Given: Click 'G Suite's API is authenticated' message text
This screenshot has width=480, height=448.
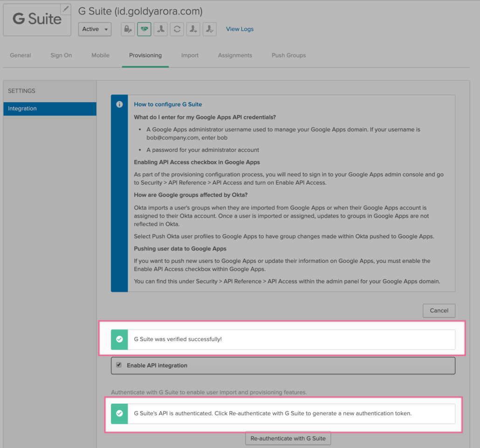Looking at the screenshot, I should pyautogui.click(x=273, y=414).
